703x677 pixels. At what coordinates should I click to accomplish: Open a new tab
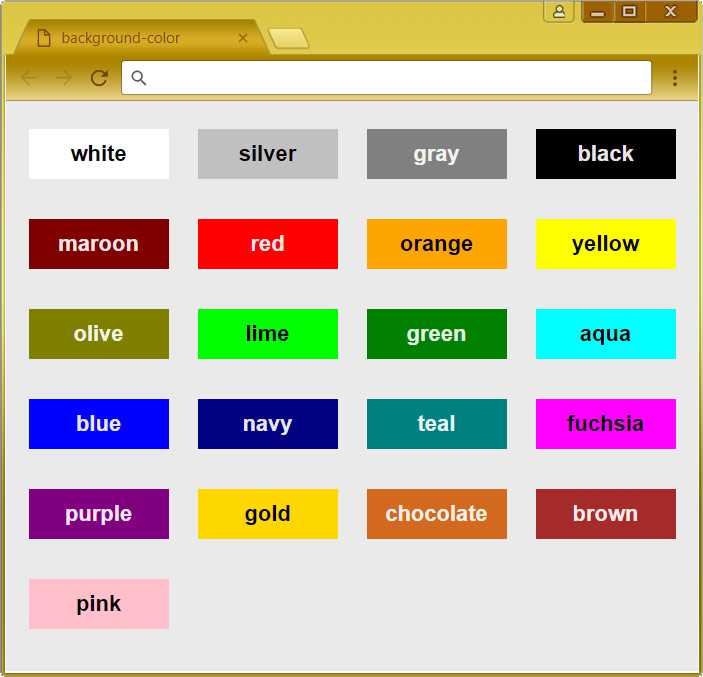pyautogui.click(x=288, y=38)
